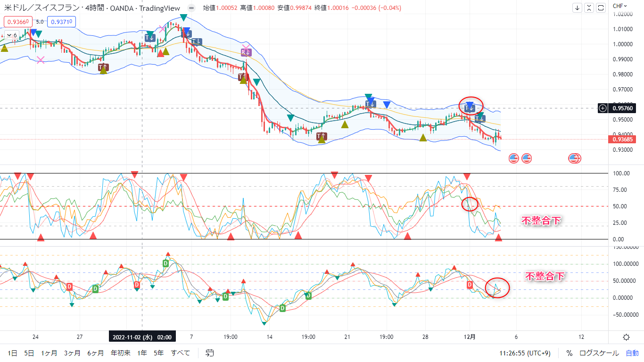Click the plus button beside 0.95760 price label
This screenshot has height=362, width=644.
603,108
